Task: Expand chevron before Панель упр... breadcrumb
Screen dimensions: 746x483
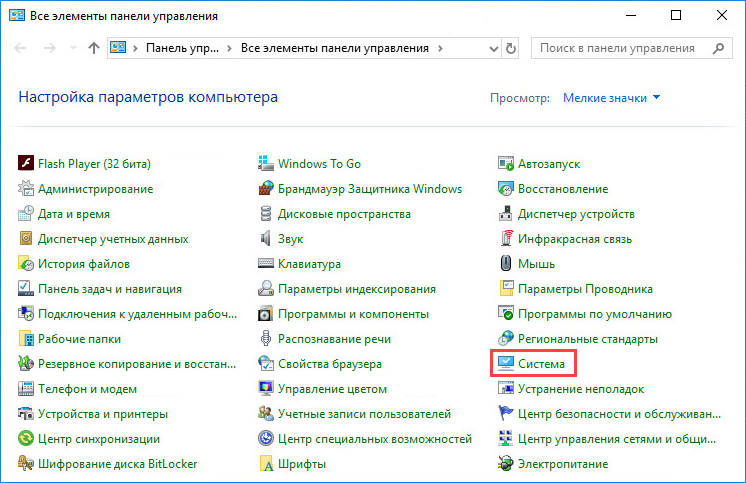Action: click(136, 48)
